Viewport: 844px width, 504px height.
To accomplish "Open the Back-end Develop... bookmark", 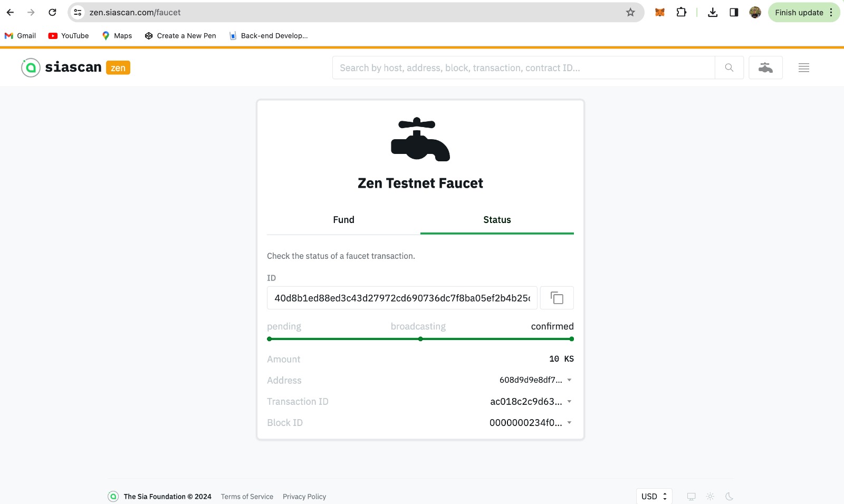I will tap(268, 36).
